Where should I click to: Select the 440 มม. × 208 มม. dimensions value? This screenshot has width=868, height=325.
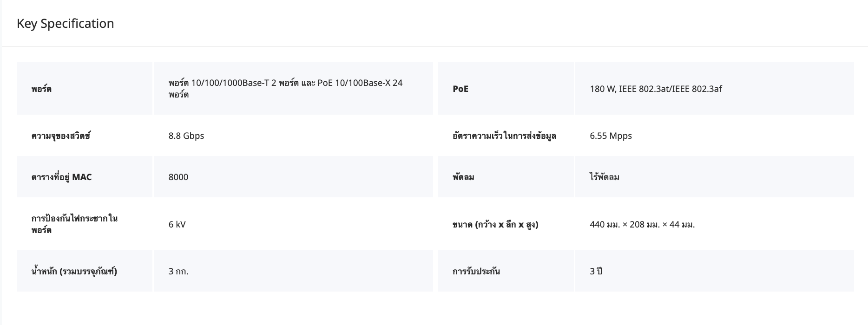642,224
